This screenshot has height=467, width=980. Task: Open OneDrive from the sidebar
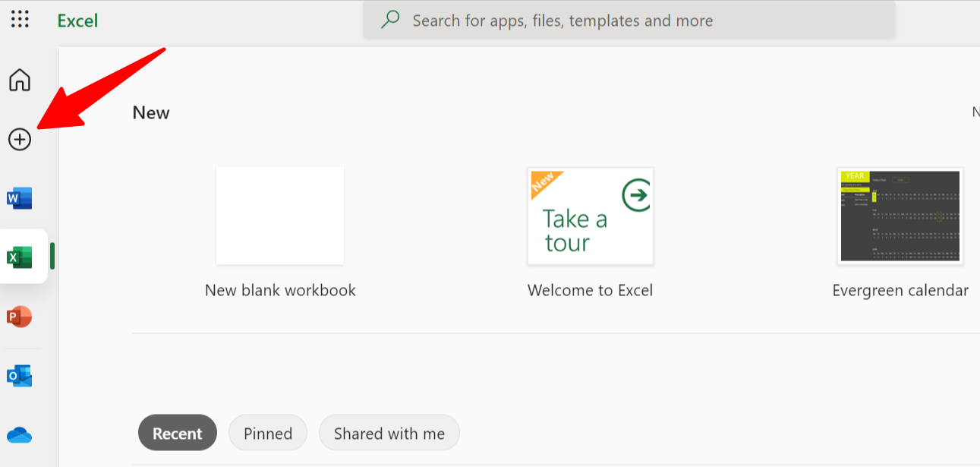click(x=20, y=435)
